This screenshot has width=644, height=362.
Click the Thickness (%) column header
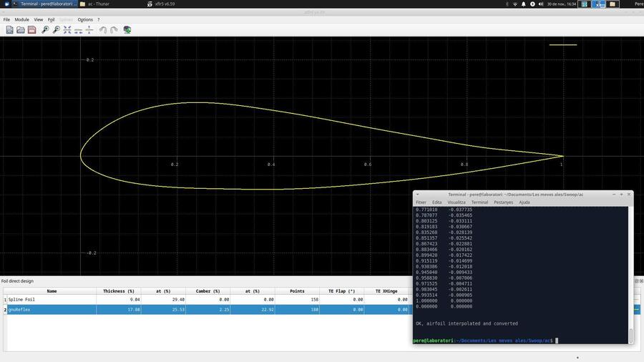118,291
